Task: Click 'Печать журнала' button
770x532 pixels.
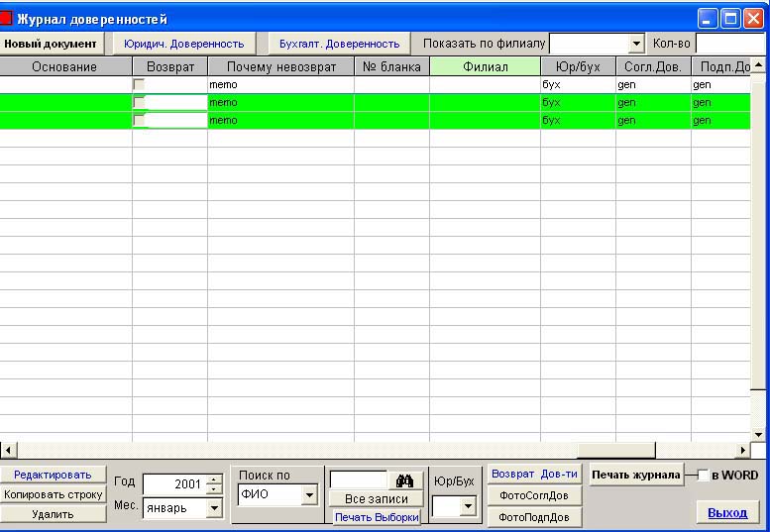Action: click(x=636, y=475)
